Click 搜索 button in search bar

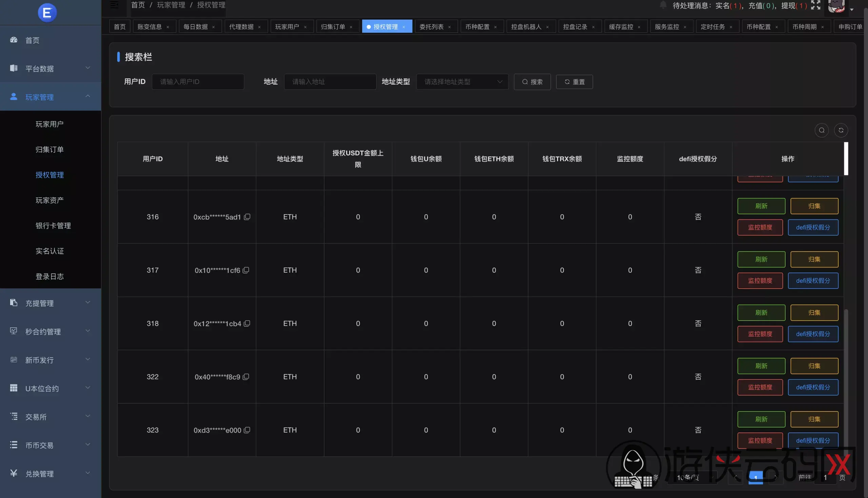(532, 82)
